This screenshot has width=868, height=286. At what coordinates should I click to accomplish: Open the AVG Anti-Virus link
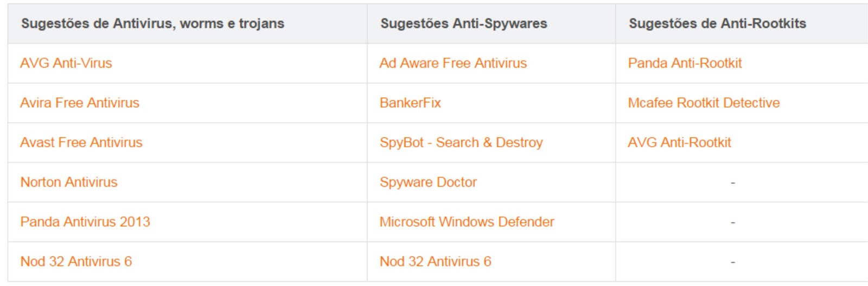pos(66,63)
